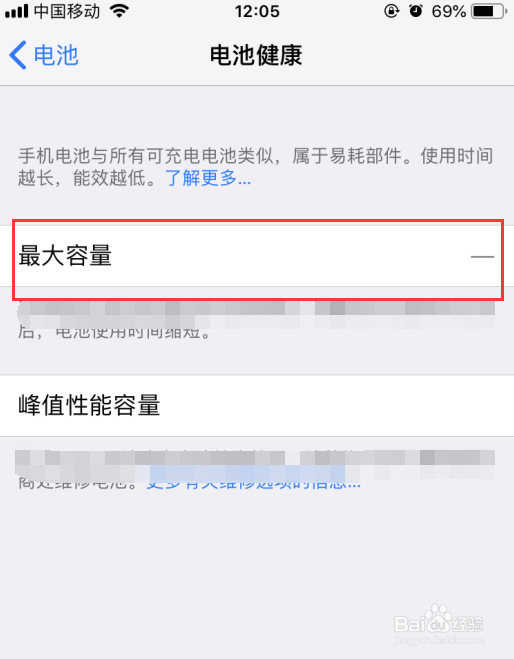Tap the 中国移动 carrier label
Screen dimensions: 514x659
pos(67,11)
